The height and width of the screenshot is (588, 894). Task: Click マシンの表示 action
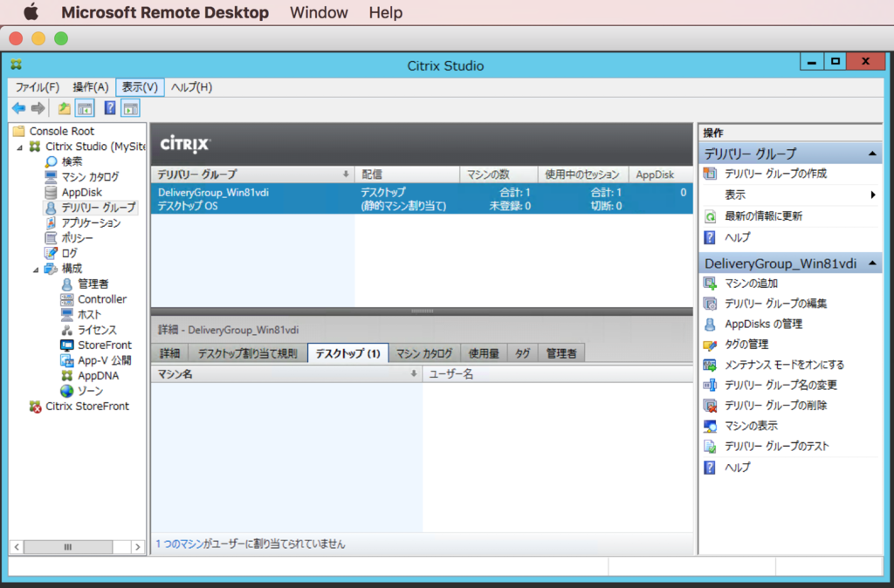pos(751,426)
